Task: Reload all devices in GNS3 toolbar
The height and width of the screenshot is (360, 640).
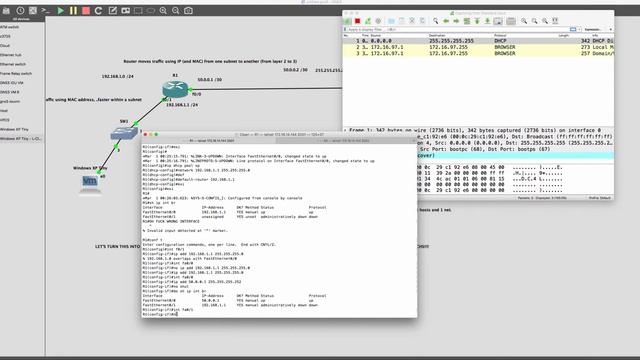Action: pyautogui.click(x=98, y=11)
